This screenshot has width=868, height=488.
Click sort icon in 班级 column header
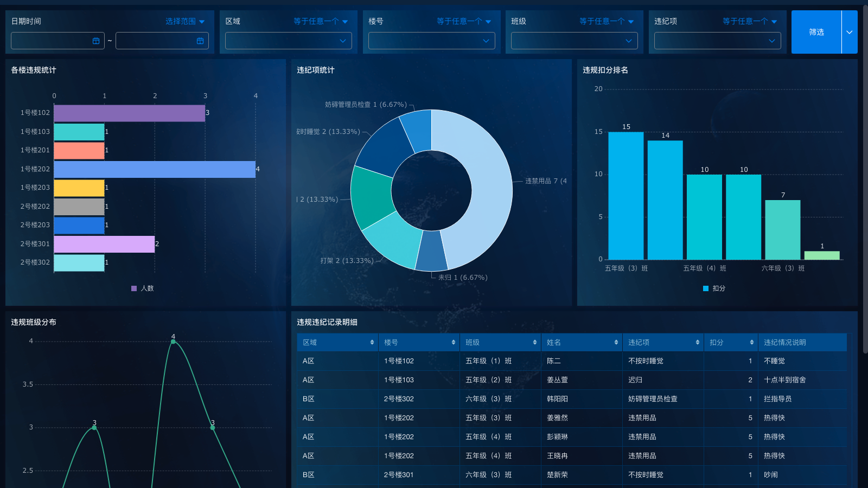point(535,342)
